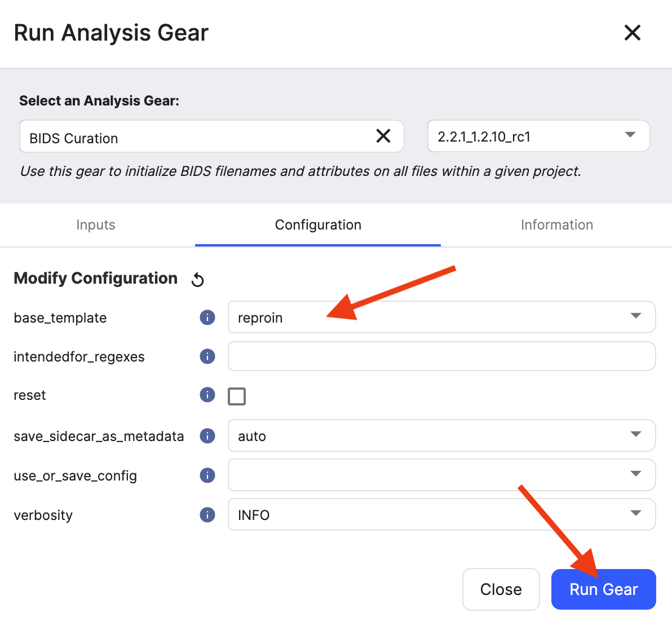The height and width of the screenshot is (626, 672).
Task: Click the Run Analysis Gear title
Action: (x=111, y=33)
